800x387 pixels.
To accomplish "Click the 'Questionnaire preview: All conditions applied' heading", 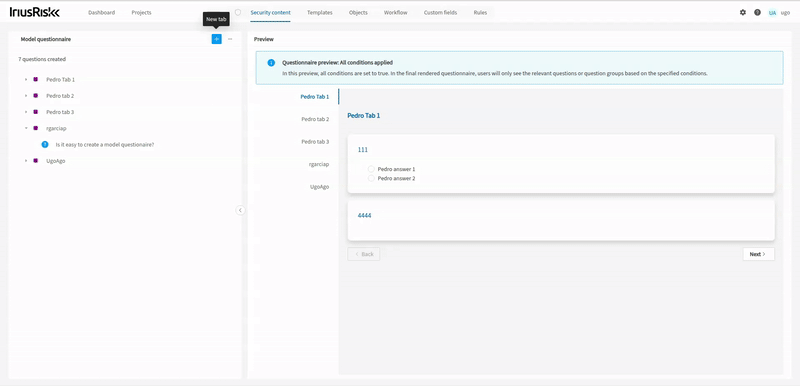I will (x=337, y=63).
